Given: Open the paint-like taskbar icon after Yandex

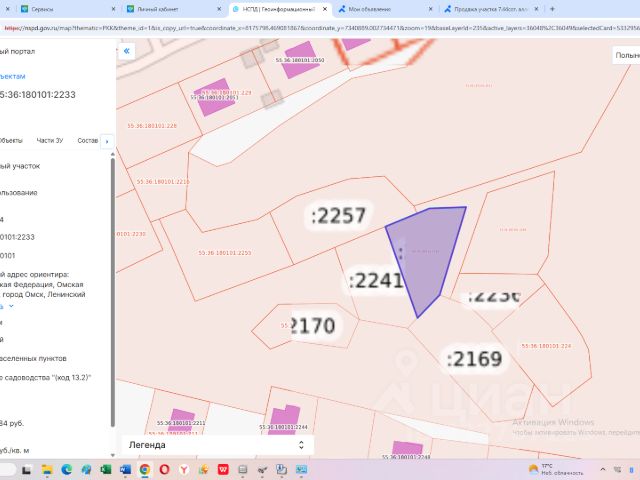Looking at the screenshot, I should click(203, 469).
